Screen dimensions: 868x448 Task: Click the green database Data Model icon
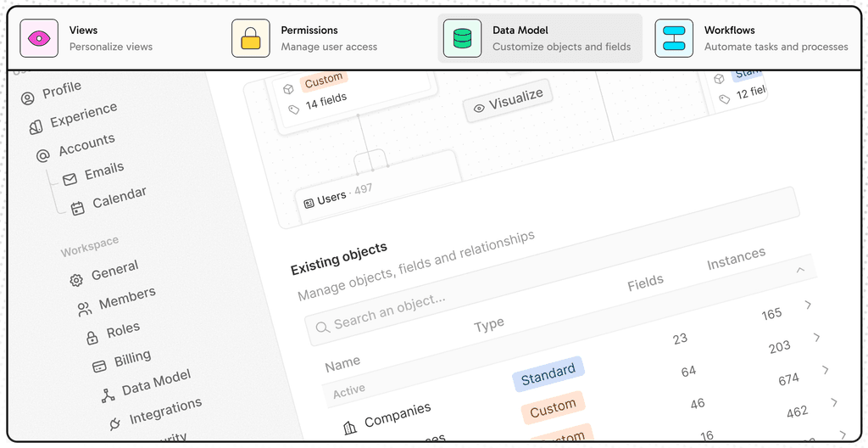(462, 38)
